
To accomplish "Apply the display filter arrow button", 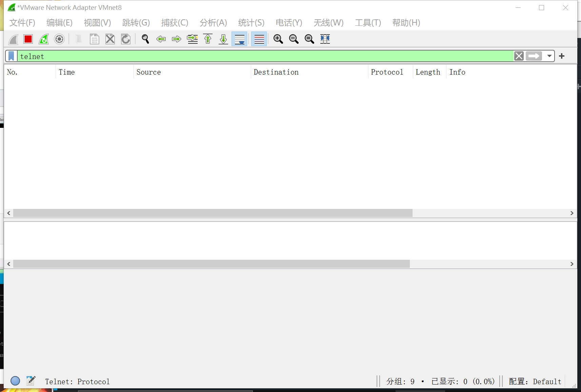I will pos(534,56).
